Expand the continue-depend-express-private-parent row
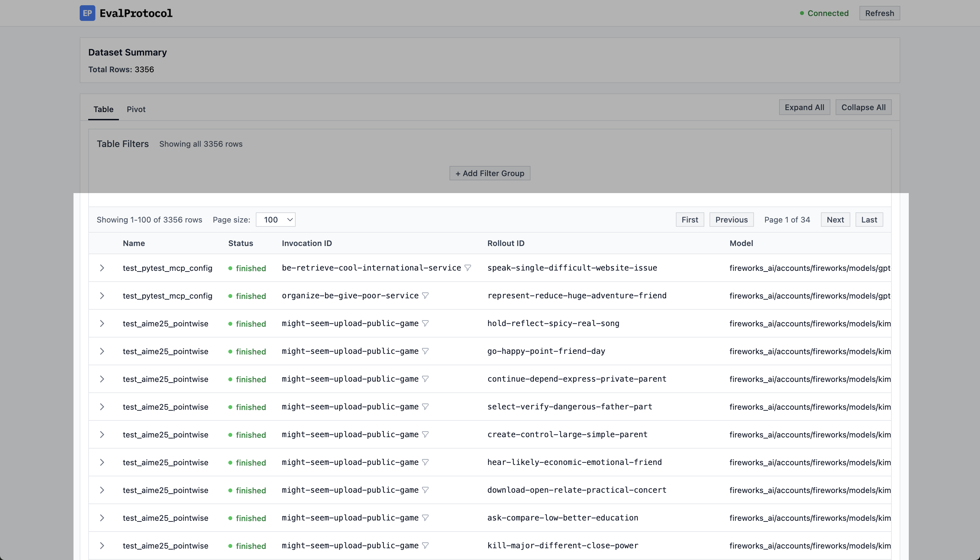The height and width of the screenshot is (560, 980). coord(102,379)
